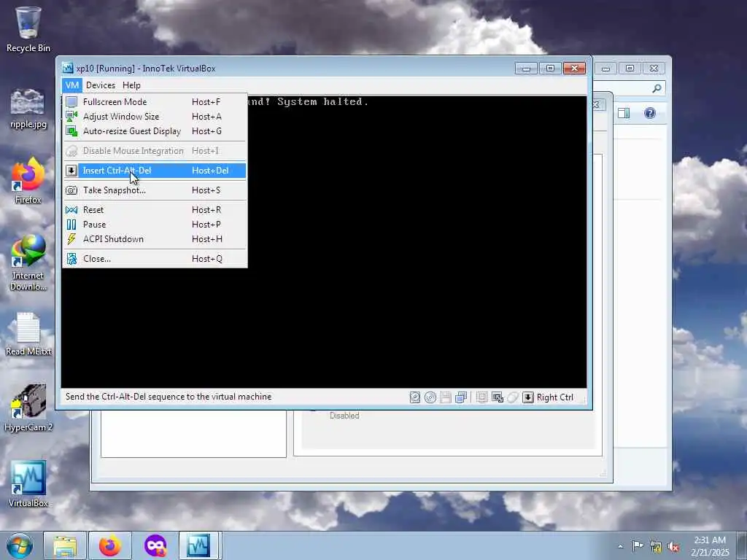Click search magnifier in background window
747x560 pixels.
pos(657,88)
